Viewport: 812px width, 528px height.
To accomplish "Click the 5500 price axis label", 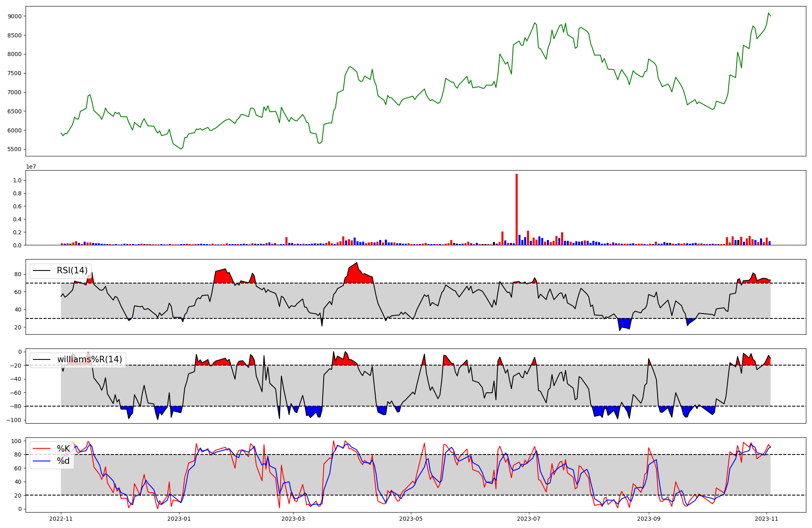I will (15, 149).
